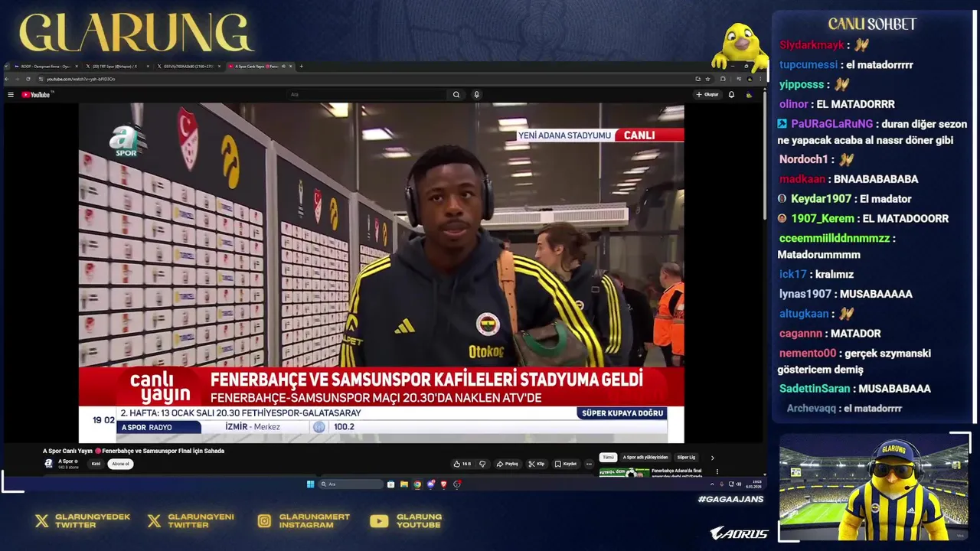Click the browser back arrow
The image size is (980, 551).
click(x=7, y=79)
